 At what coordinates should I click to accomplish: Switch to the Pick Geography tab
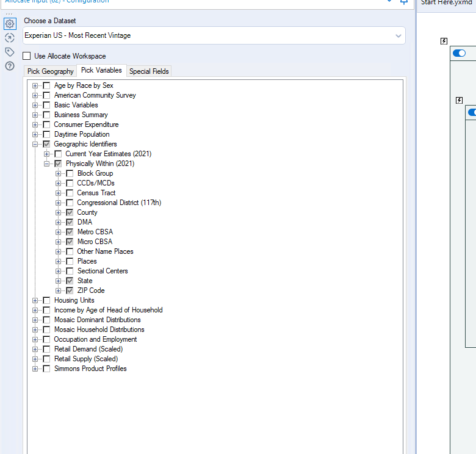(51, 71)
